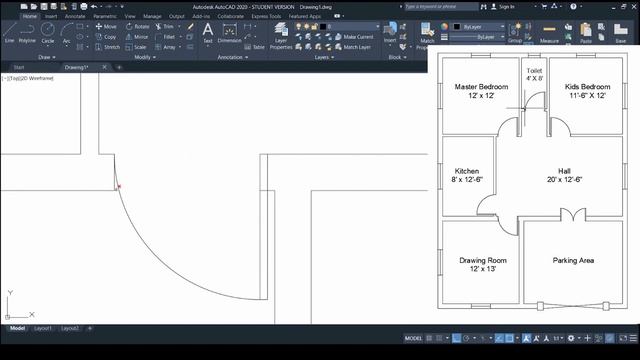The height and width of the screenshot is (360, 640).
Task: Toggle snap mode in the status bar
Action: [439, 338]
